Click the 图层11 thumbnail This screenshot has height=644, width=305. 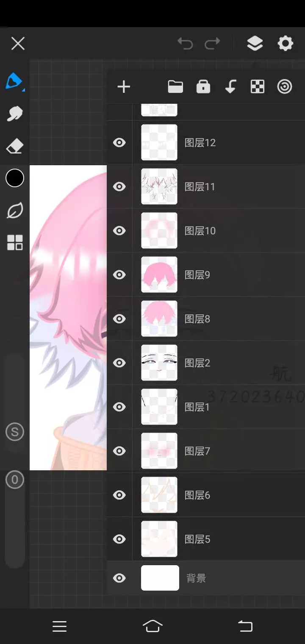[x=159, y=186]
